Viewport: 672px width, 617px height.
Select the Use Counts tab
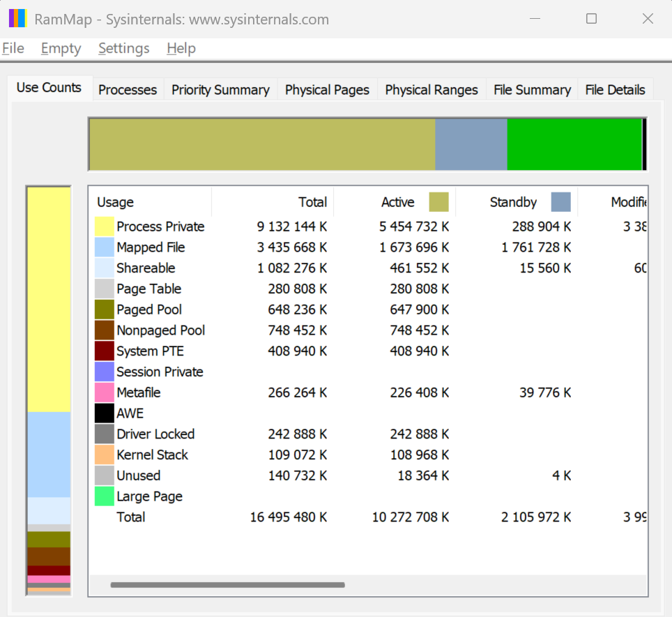coord(49,88)
